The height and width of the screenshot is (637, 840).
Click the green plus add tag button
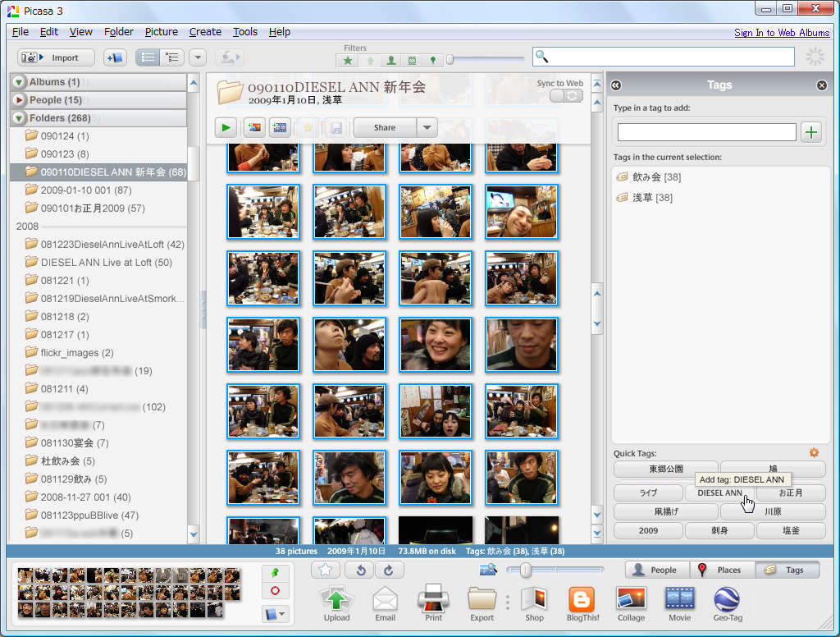coord(811,132)
